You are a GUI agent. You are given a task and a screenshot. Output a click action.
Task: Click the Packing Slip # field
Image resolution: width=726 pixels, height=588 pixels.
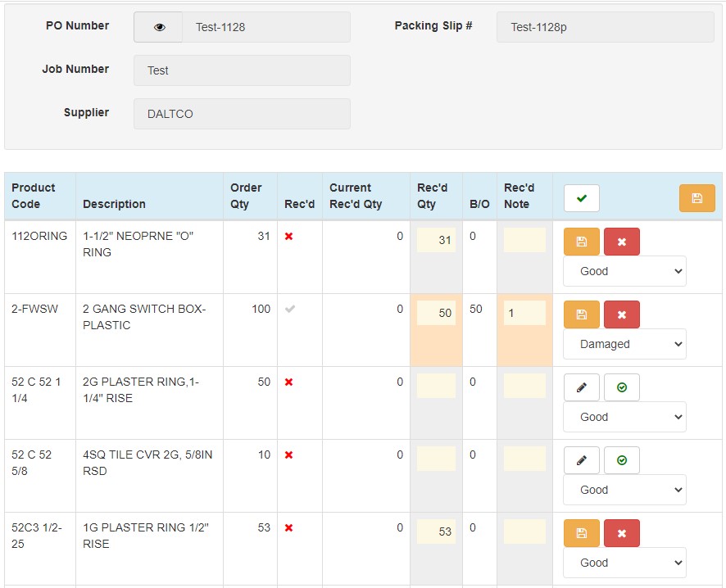point(606,27)
